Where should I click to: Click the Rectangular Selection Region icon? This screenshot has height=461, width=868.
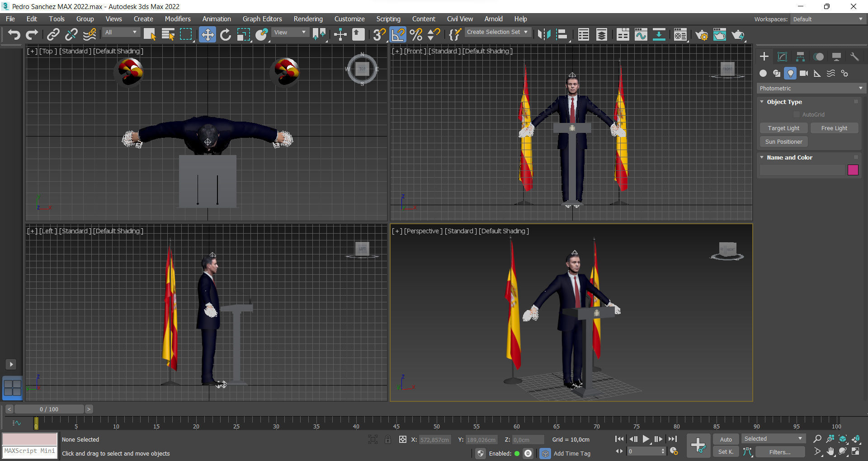(x=186, y=34)
